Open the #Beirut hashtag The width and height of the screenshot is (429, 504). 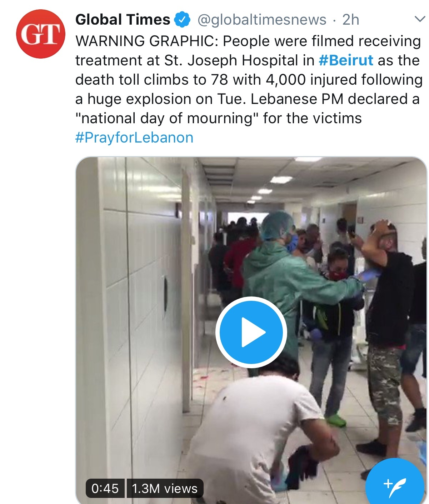coord(346,60)
